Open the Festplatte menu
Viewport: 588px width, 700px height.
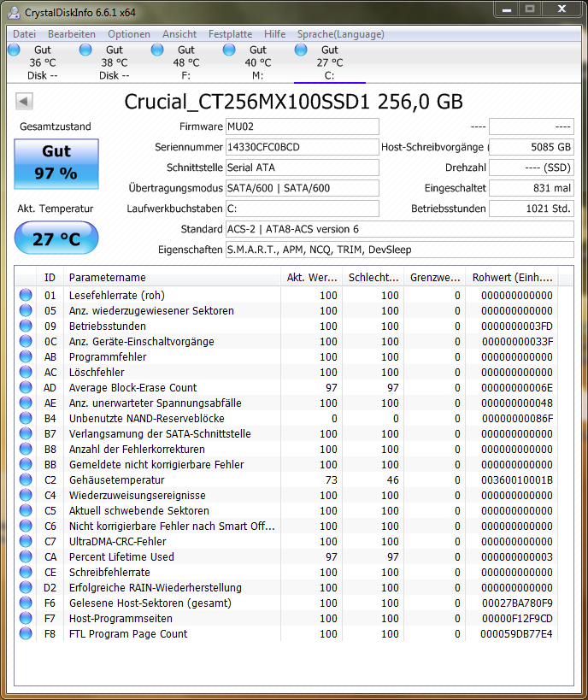[230, 34]
